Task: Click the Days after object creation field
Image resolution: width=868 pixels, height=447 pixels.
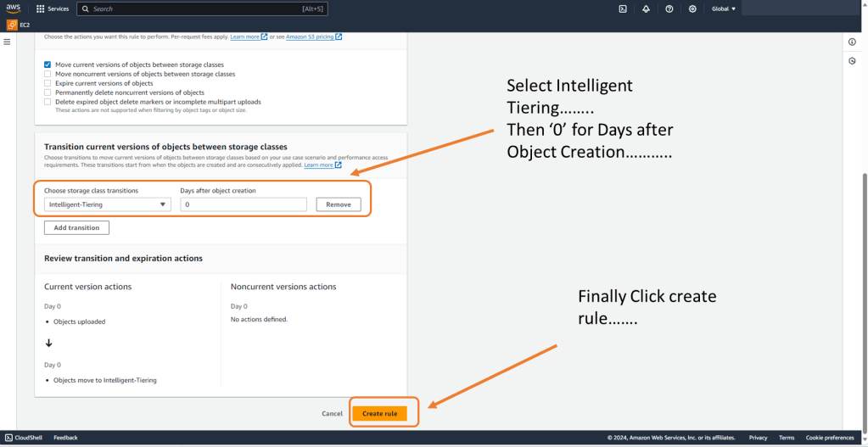Action: 244,204
